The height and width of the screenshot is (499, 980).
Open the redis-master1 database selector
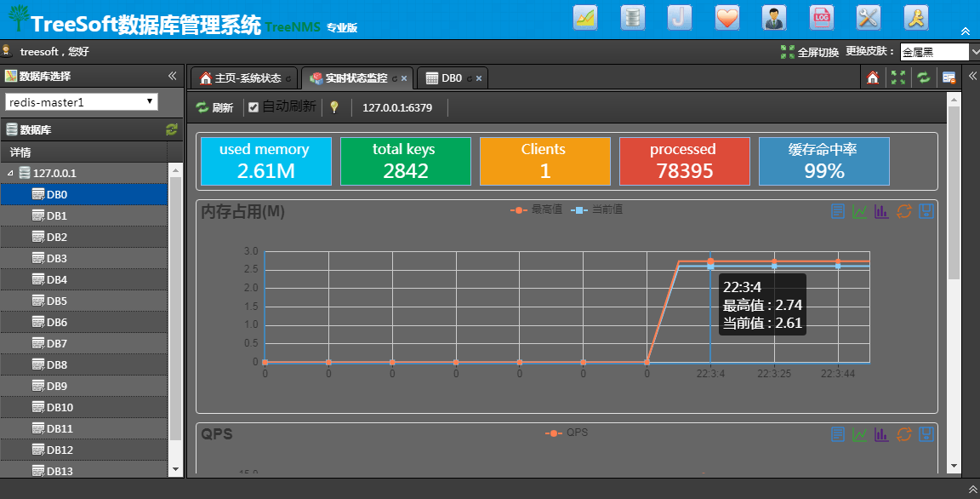pos(82,102)
